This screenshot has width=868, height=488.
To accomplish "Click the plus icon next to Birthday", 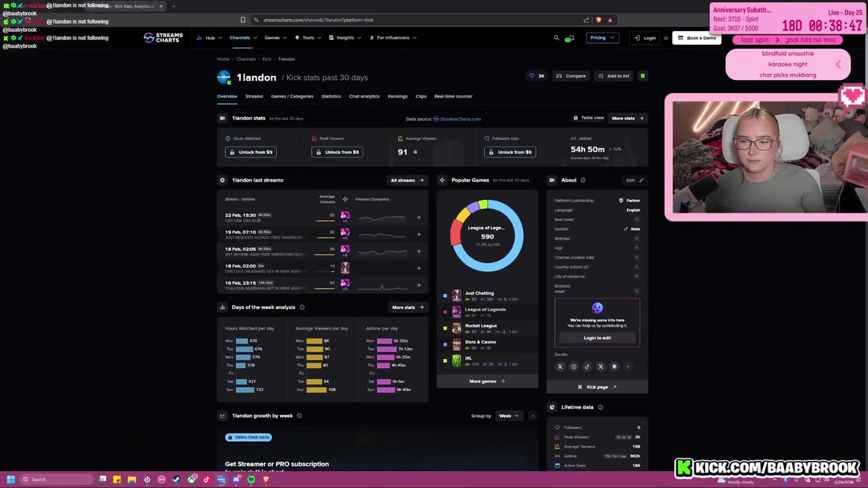I will click(636, 239).
